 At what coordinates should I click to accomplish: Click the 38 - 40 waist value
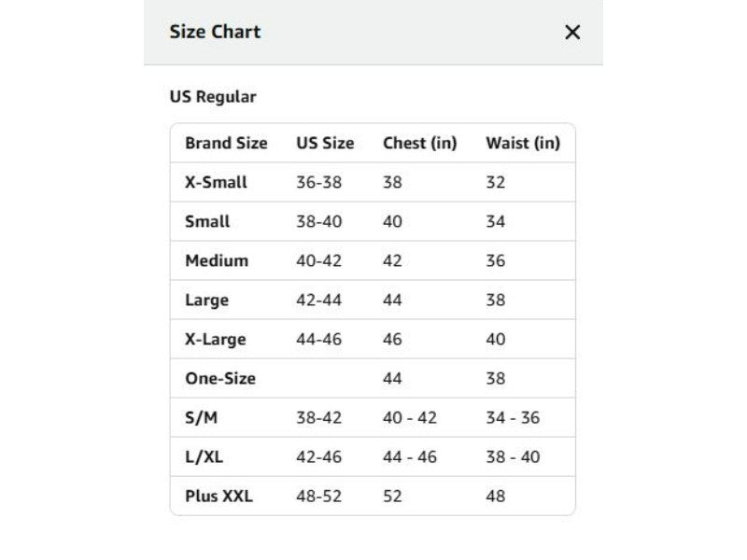click(513, 457)
